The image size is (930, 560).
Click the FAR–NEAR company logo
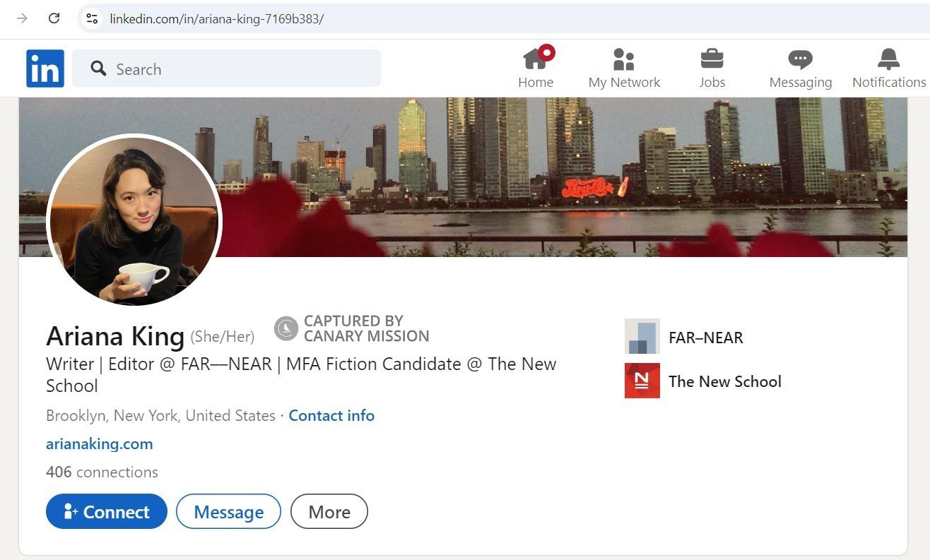pyautogui.click(x=642, y=336)
